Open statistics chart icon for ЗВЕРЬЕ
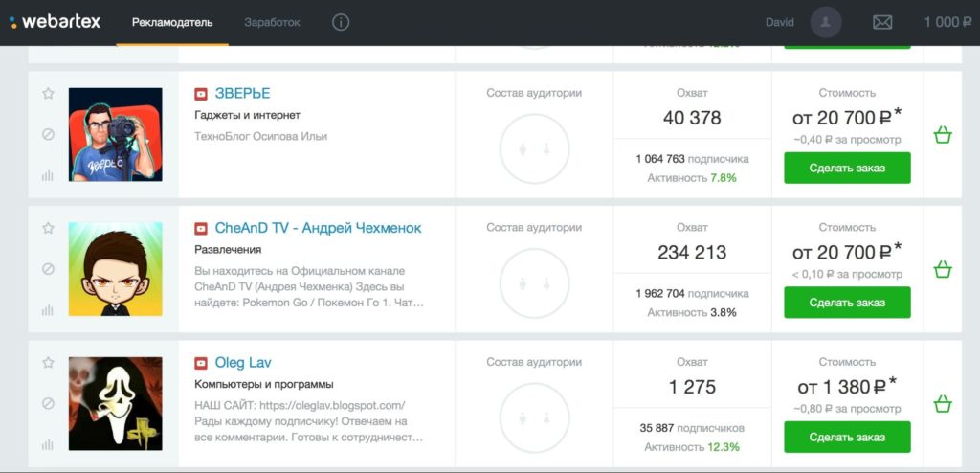 click(48, 175)
